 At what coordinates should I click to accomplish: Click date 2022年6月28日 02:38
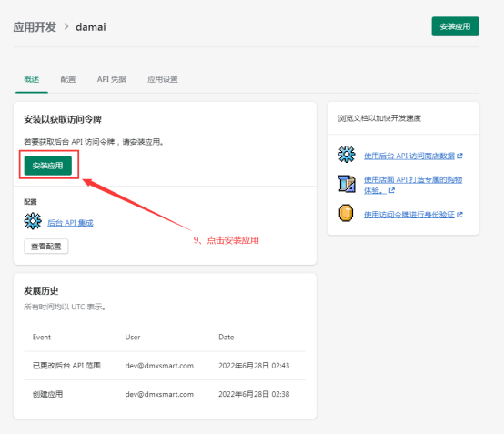pos(254,394)
